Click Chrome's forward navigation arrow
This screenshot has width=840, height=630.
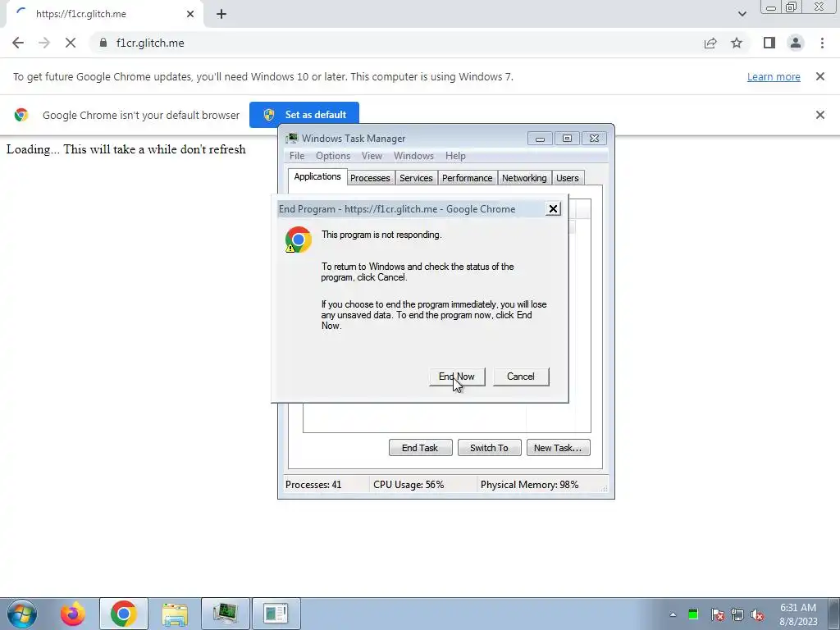[x=44, y=43]
